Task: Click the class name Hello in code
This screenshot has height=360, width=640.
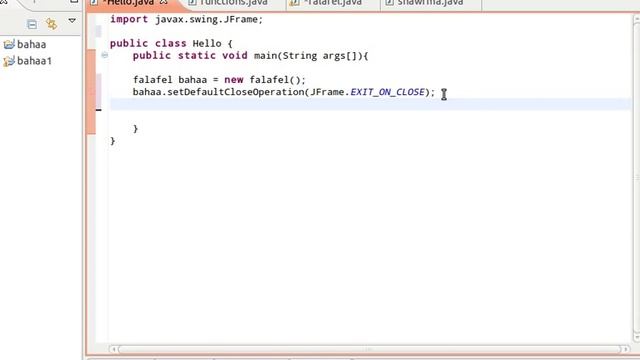Action: coord(207,43)
